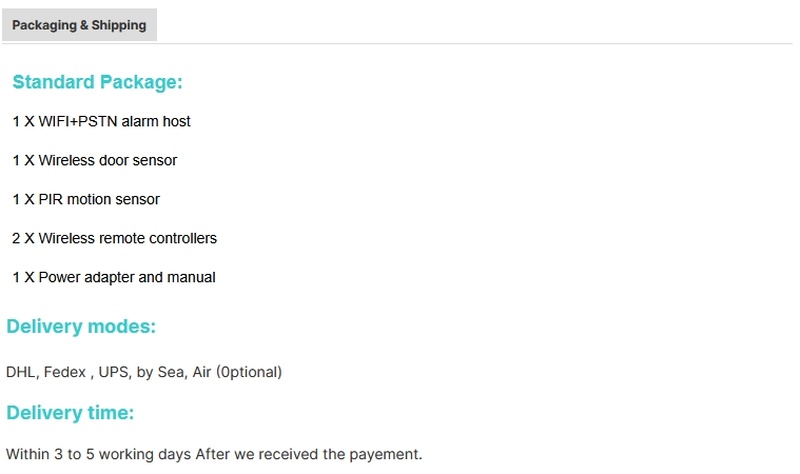The width and height of the screenshot is (800, 474).
Task: Click the words working days
Action: [142, 454]
